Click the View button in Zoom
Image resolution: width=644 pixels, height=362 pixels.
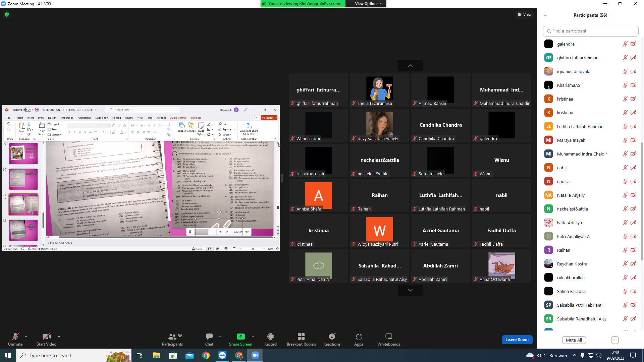525,14
